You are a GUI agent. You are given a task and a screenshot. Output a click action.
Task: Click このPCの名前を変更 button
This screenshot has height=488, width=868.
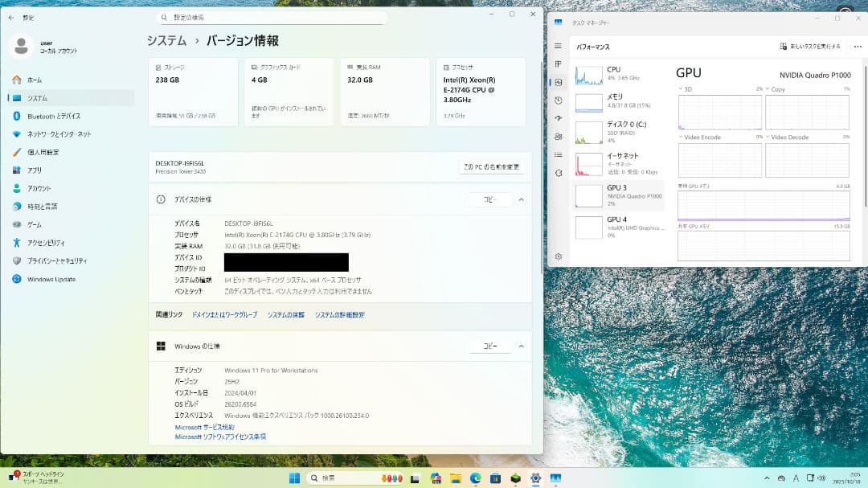click(x=491, y=166)
